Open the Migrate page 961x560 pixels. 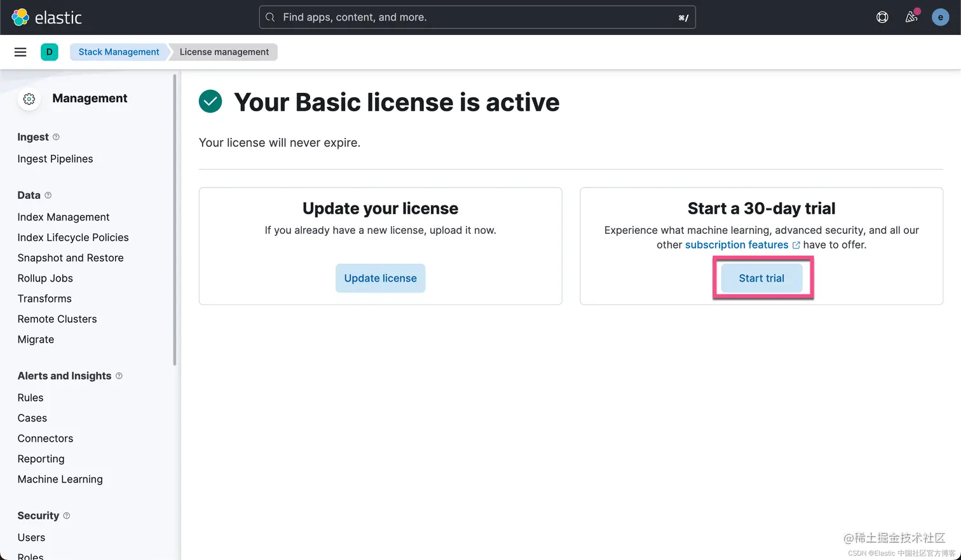click(x=36, y=339)
